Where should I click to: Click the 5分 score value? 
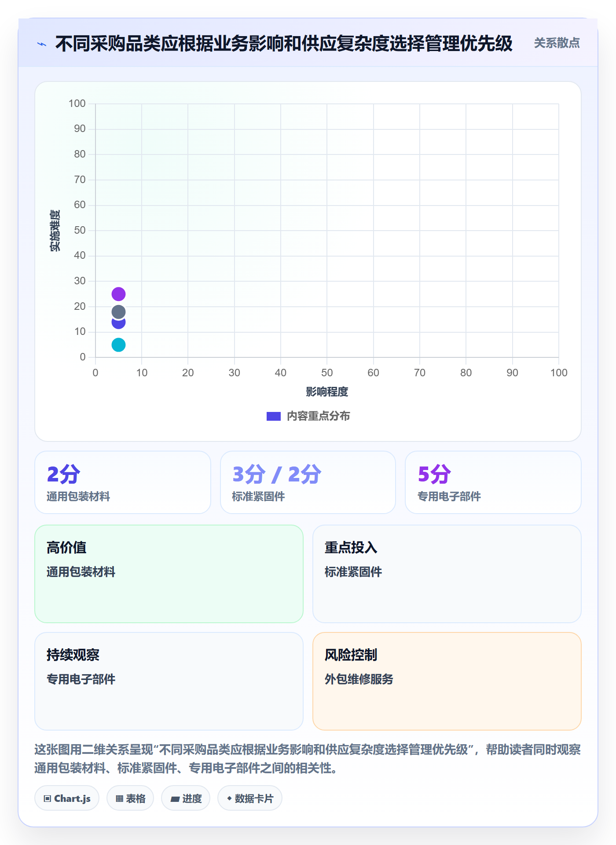click(434, 474)
